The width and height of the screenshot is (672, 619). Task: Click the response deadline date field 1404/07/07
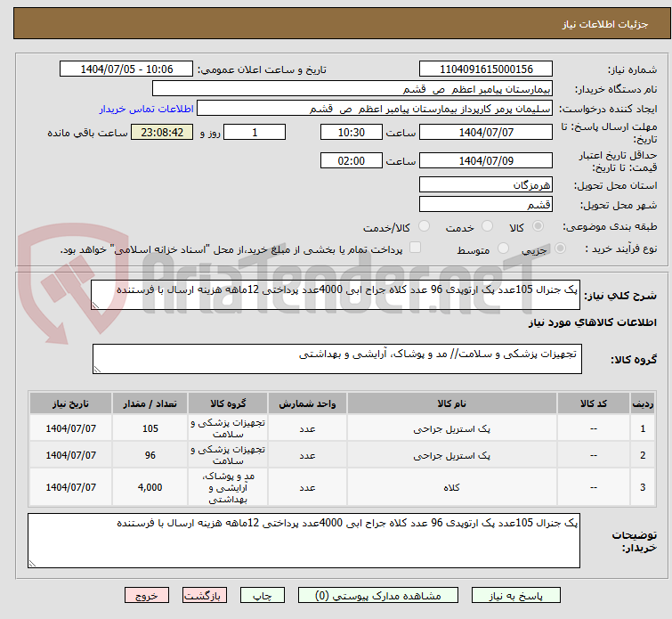click(x=485, y=133)
